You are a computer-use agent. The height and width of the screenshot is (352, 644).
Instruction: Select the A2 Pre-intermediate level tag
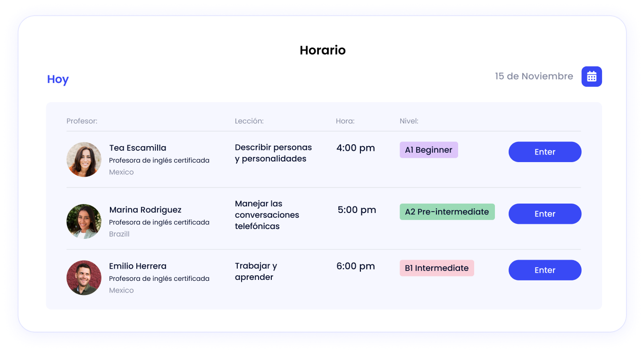447,212
